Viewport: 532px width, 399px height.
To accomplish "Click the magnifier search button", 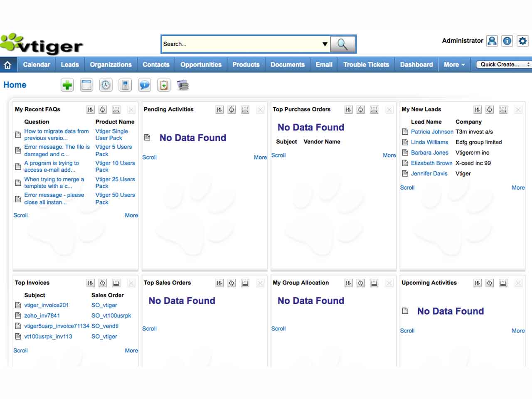I will pos(342,44).
